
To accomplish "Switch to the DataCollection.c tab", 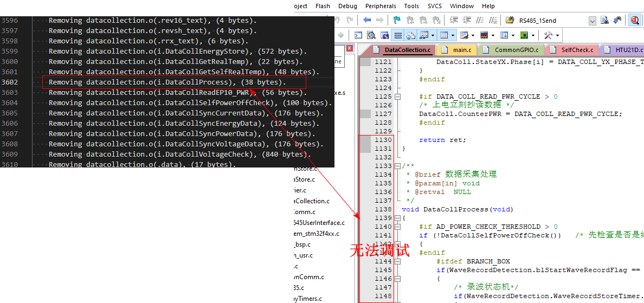I will click(403, 50).
